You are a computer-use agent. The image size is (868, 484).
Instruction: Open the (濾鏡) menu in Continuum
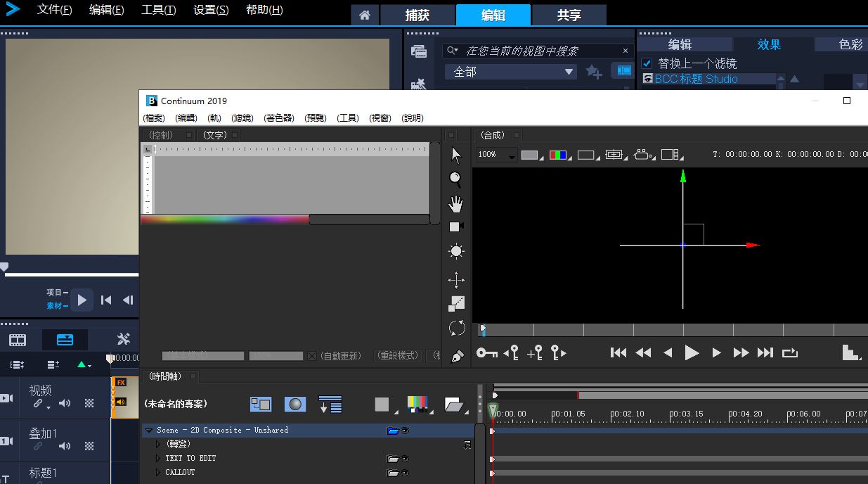(242, 118)
